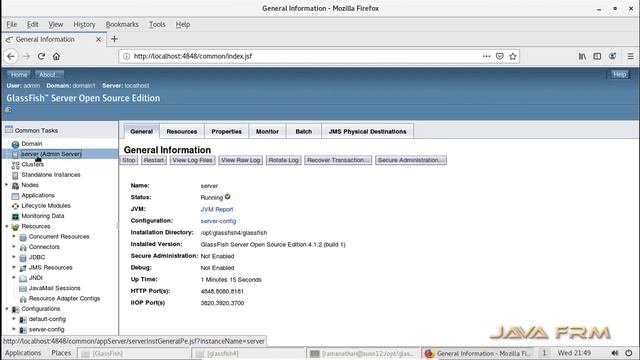Screen dimensions: 640x360
Task: Click Secure Administration button
Action: click(x=411, y=160)
